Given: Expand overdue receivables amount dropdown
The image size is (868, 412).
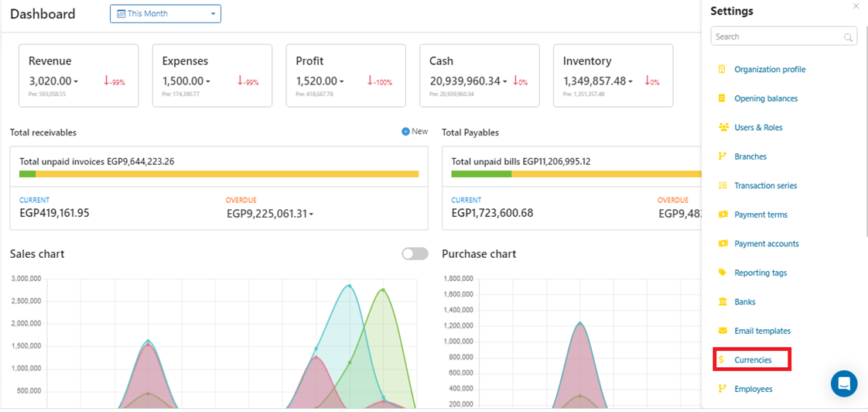Looking at the screenshot, I should pyautogui.click(x=311, y=215).
